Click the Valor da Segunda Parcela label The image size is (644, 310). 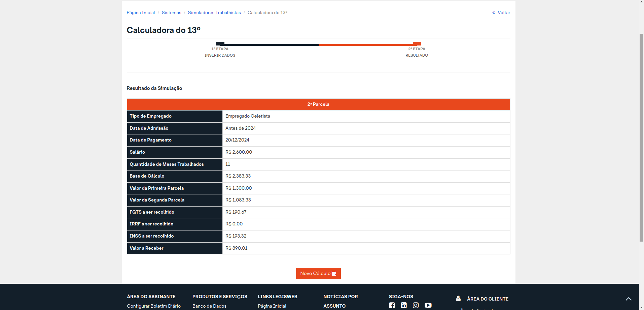(x=157, y=200)
